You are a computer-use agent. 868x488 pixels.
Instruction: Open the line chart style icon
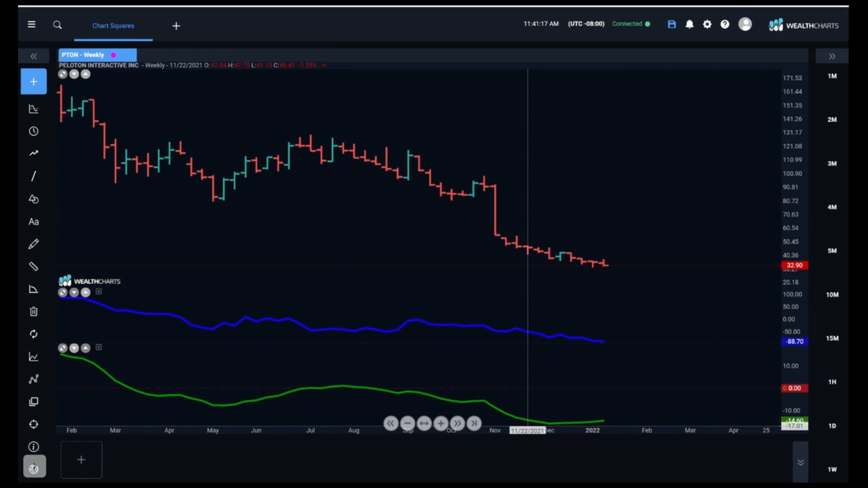(33, 357)
